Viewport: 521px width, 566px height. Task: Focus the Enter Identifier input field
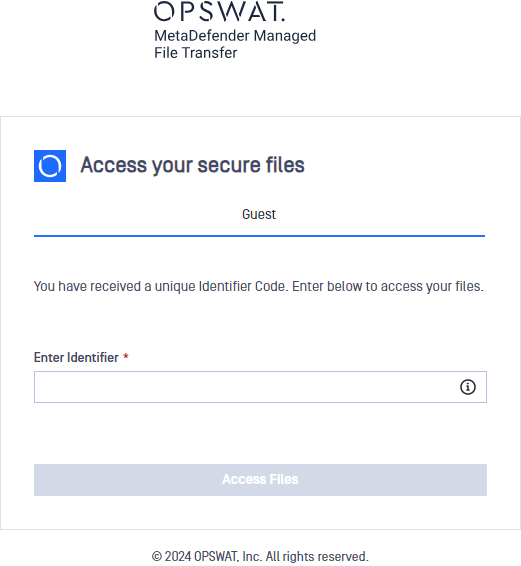(260, 387)
